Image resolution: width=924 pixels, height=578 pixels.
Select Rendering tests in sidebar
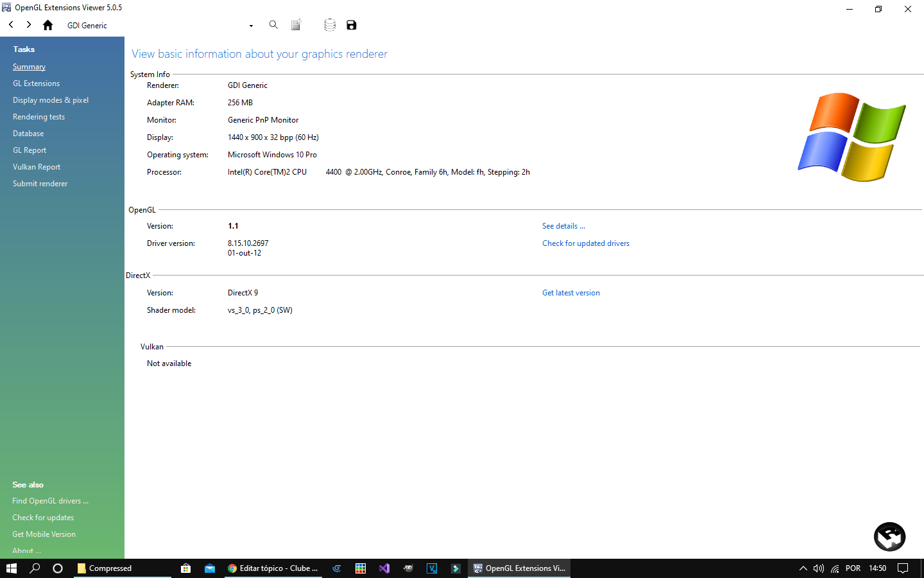pyautogui.click(x=38, y=117)
